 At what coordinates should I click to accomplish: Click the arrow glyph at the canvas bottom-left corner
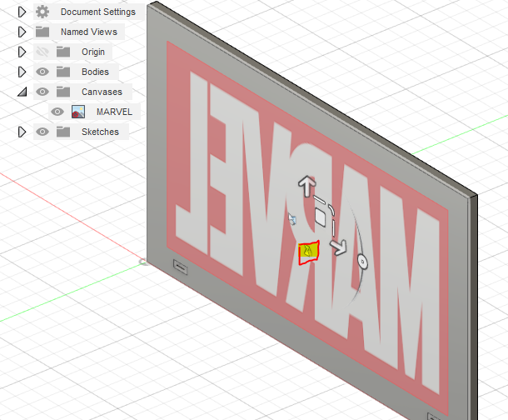(x=181, y=267)
